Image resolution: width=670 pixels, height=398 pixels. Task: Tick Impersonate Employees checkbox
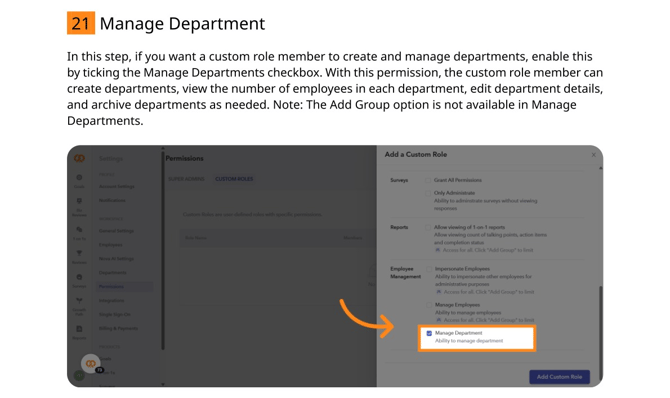[429, 269]
